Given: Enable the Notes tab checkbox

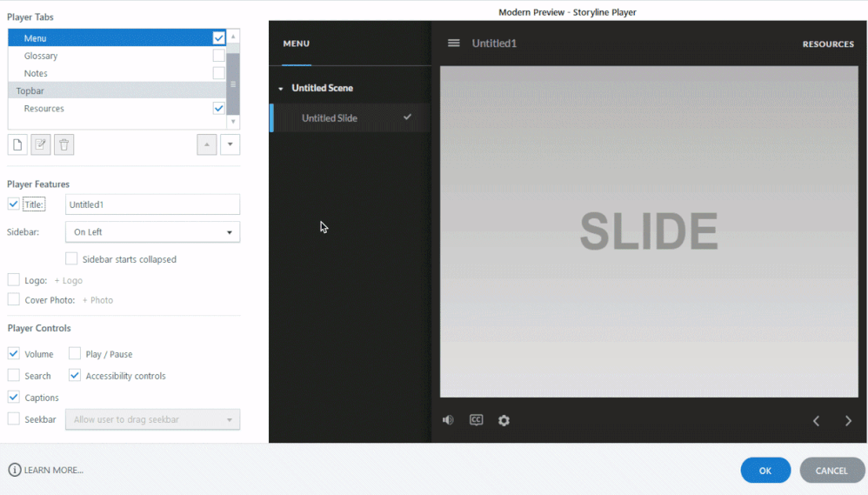Looking at the screenshot, I should coord(218,73).
